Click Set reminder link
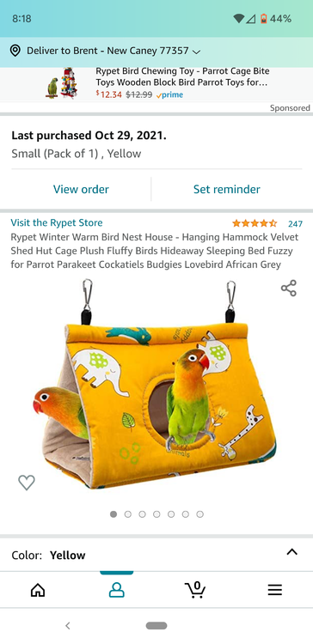 (x=227, y=189)
